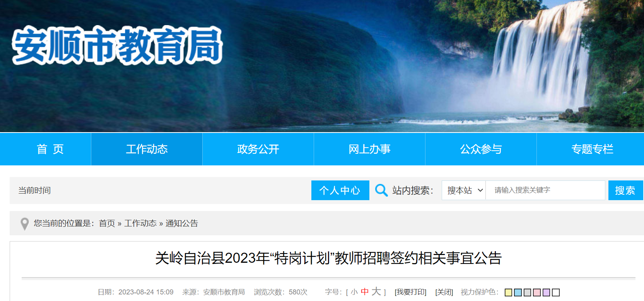Set font size to 小 (small)
This screenshot has height=301, width=644.
(354, 292)
